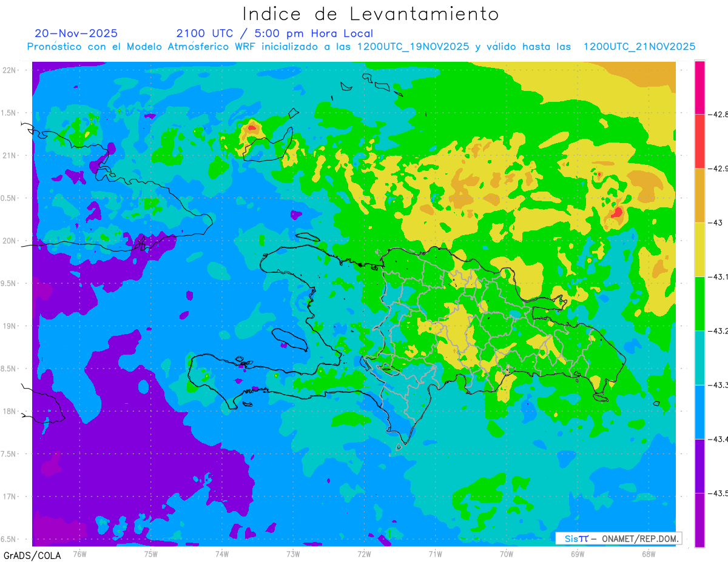Image resolution: width=728 pixels, height=562 pixels.
Task: Click the "9.5N" latitude axis label
Action: click(9, 283)
